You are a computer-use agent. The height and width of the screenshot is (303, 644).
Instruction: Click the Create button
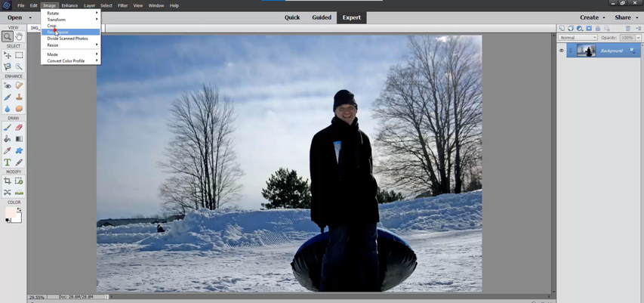[589, 17]
